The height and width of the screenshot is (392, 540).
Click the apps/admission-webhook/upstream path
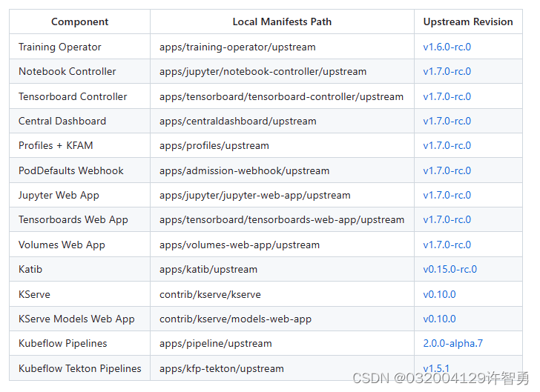tap(244, 170)
